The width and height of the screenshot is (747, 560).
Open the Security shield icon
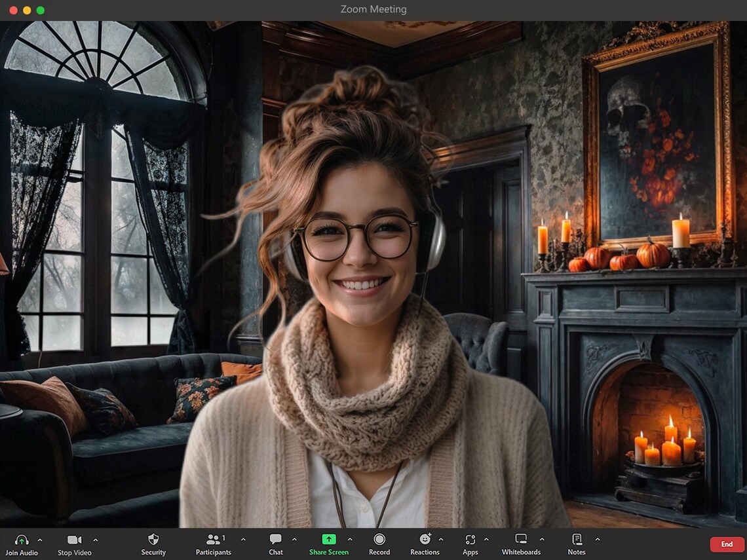[153, 539]
